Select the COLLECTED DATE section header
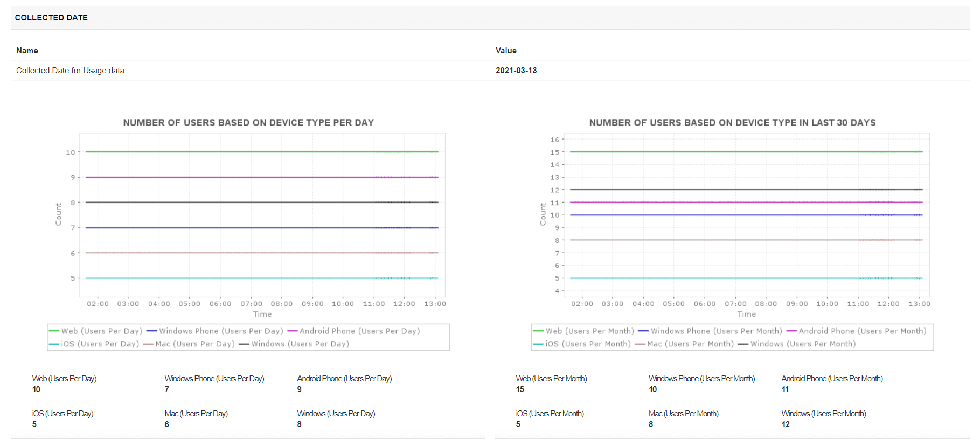The width and height of the screenshot is (980, 446). point(51,18)
